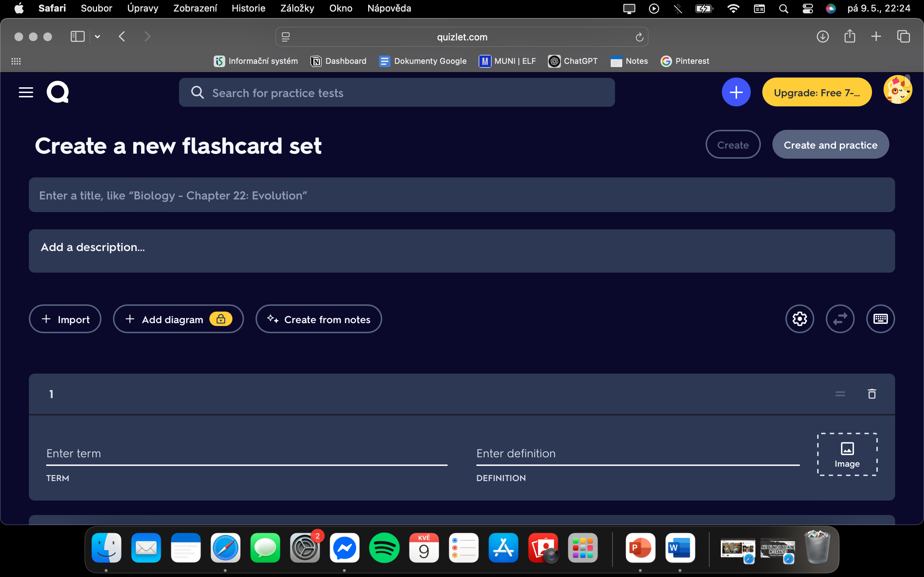Delete card 1 using the trash icon

872,394
